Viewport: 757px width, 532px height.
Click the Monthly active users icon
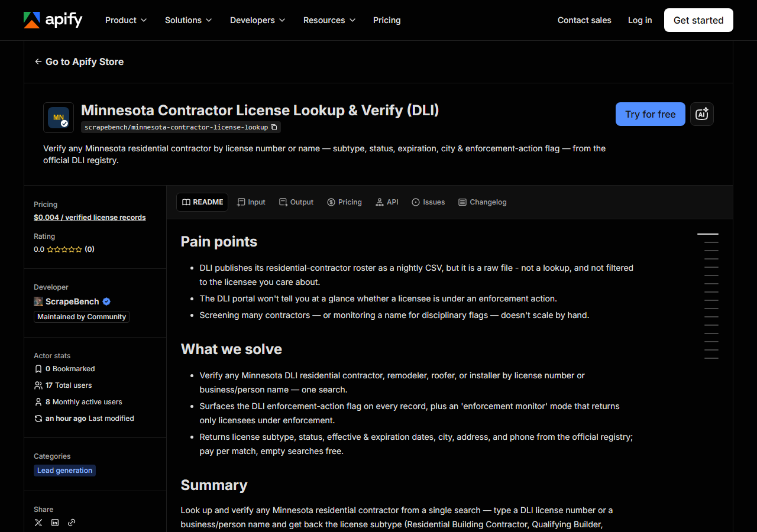click(38, 402)
